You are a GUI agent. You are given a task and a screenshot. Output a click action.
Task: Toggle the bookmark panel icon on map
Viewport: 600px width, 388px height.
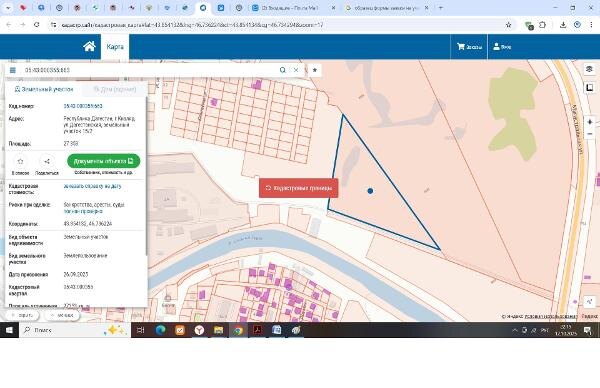point(589,88)
